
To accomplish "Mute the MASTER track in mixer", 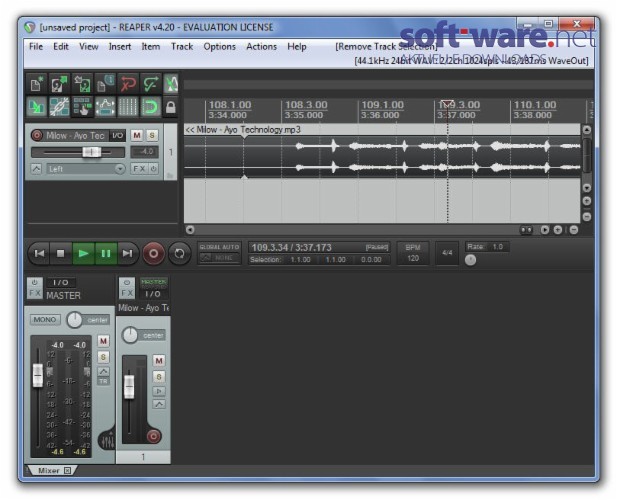I will point(103,341).
